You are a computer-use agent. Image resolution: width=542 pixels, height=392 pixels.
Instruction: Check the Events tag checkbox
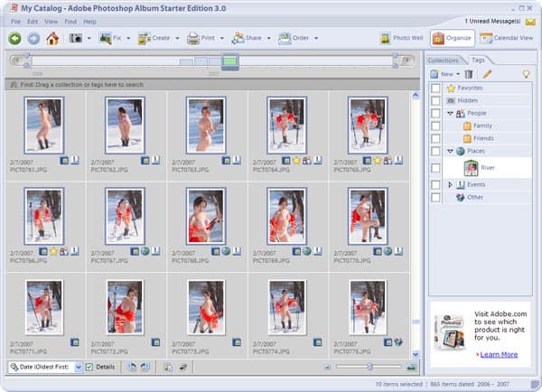435,184
